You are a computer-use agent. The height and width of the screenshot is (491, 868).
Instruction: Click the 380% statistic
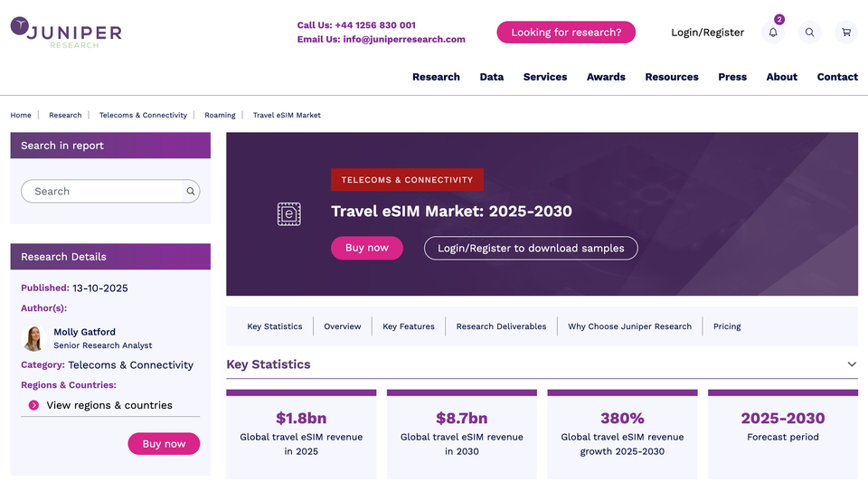[622, 418]
